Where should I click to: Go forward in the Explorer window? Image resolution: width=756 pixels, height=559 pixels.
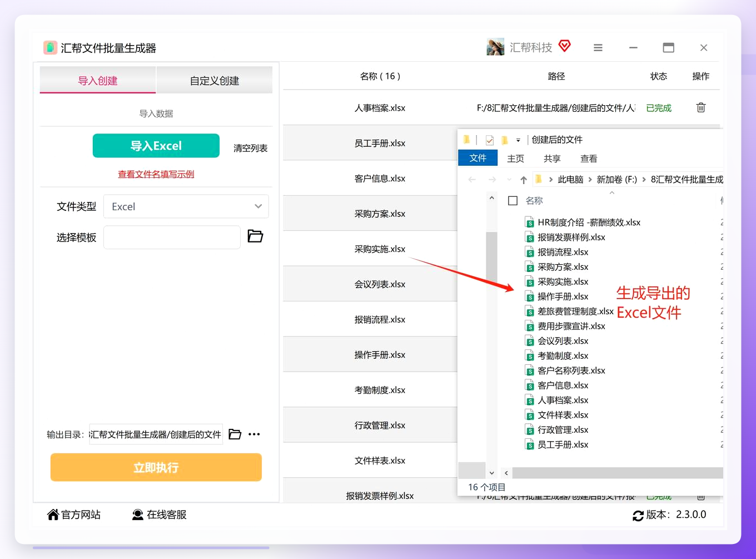point(492,179)
